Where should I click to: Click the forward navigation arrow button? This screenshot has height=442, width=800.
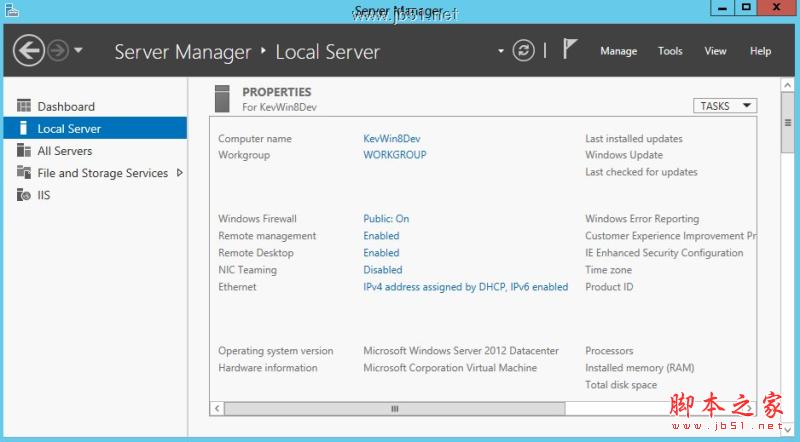[x=57, y=50]
